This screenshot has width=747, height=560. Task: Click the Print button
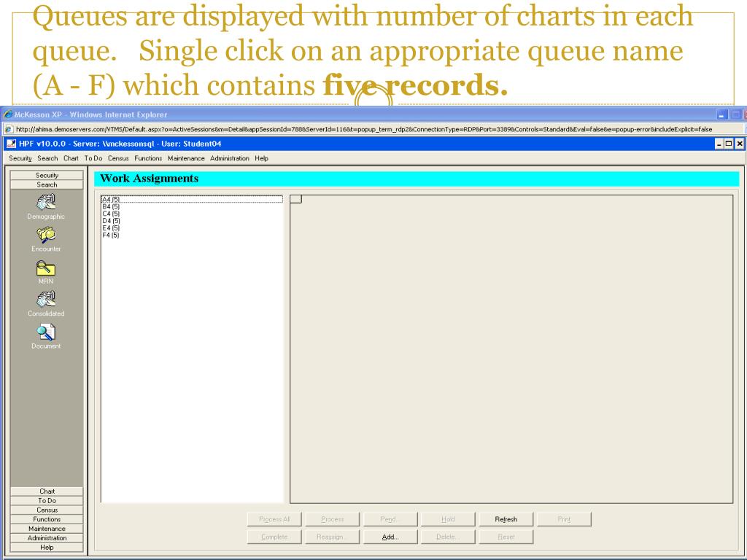tap(564, 519)
